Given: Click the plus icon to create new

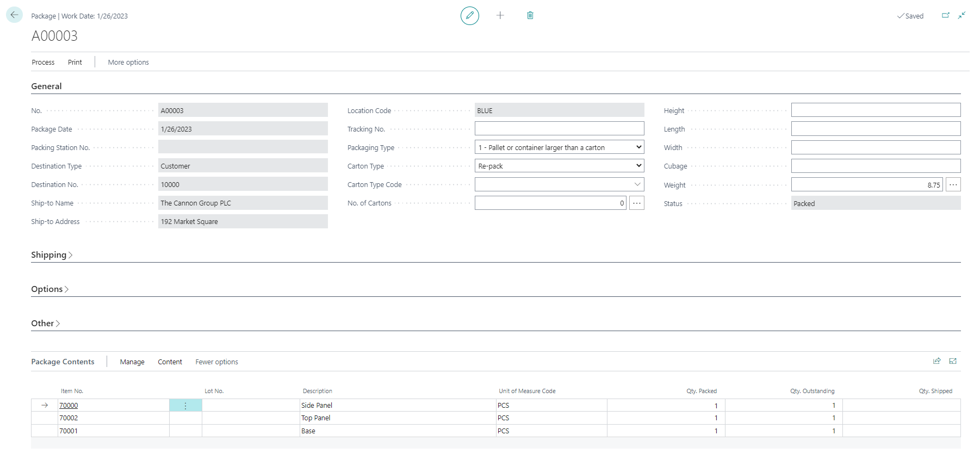Looking at the screenshot, I should pyautogui.click(x=500, y=16).
